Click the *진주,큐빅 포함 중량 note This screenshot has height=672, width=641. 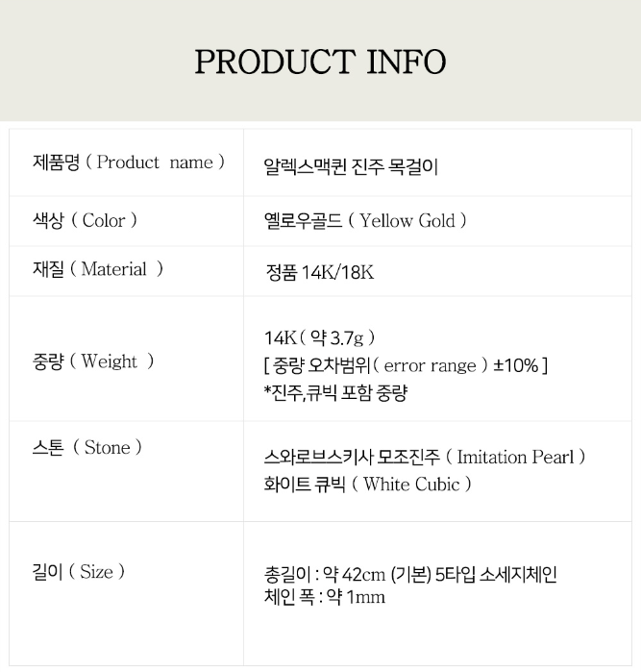coord(335,392)
